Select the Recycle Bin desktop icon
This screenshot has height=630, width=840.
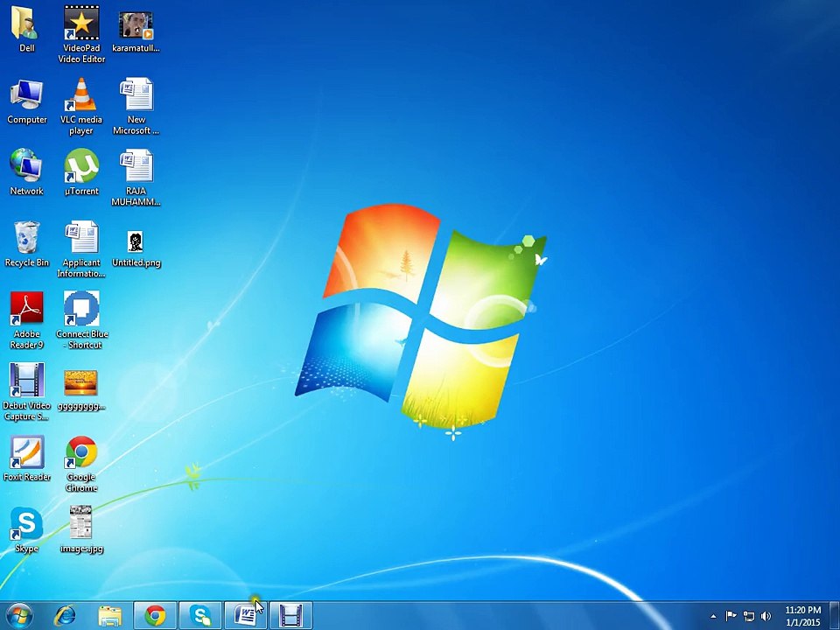pos(27,239)
